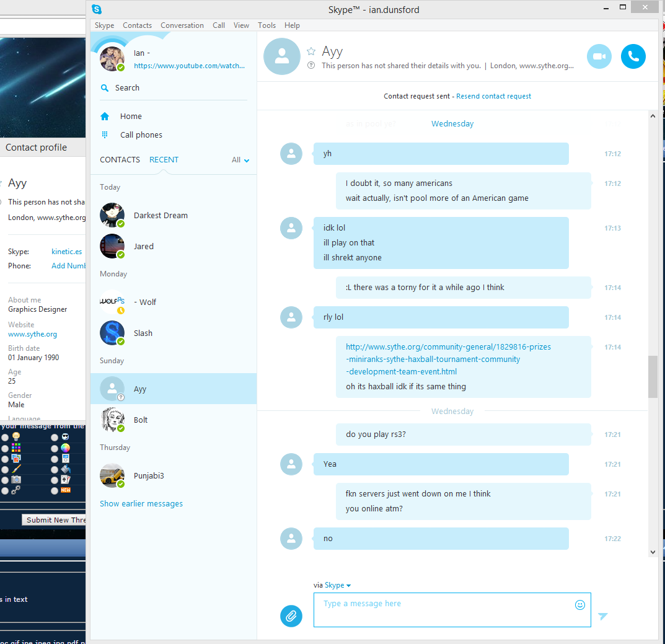The height and width of the screenshot is (644, 665).
Task: Open the Call menu
Action: [219, 25]
